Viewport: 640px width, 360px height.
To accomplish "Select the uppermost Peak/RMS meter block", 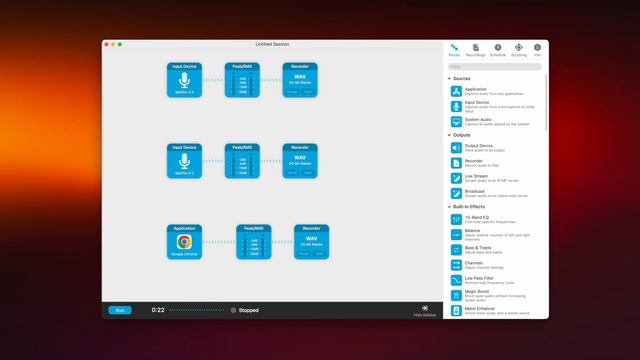I will pos(242,80).
